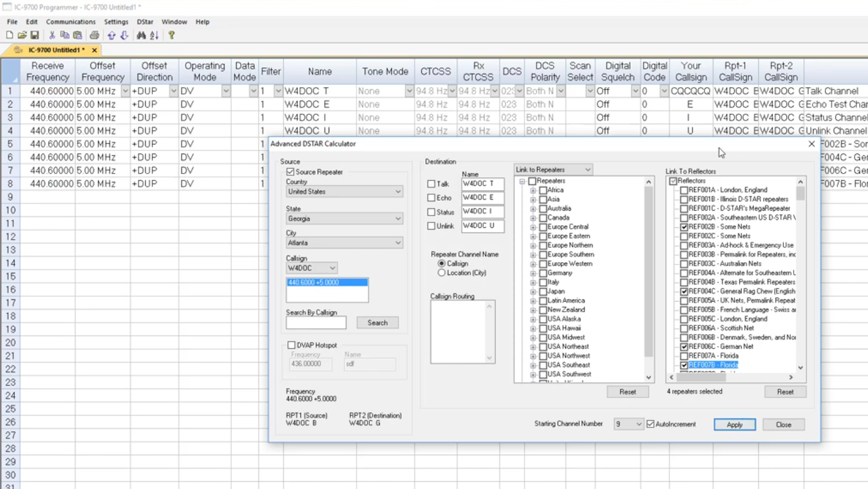Expand the Japan node in Repeaters tree
The image size is (868, 489).
pos(533,291)
